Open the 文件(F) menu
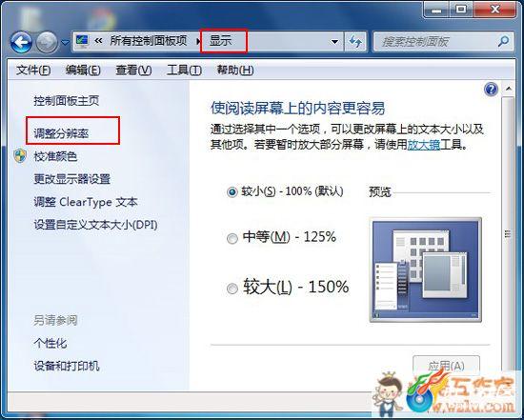Screen dimensions: 524x420 (x=33, y=70)
